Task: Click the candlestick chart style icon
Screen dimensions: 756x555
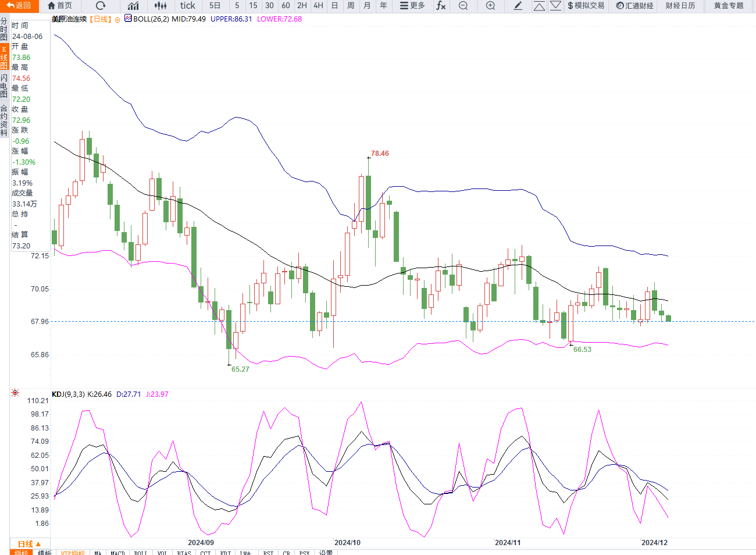Action: click(161, 6)
